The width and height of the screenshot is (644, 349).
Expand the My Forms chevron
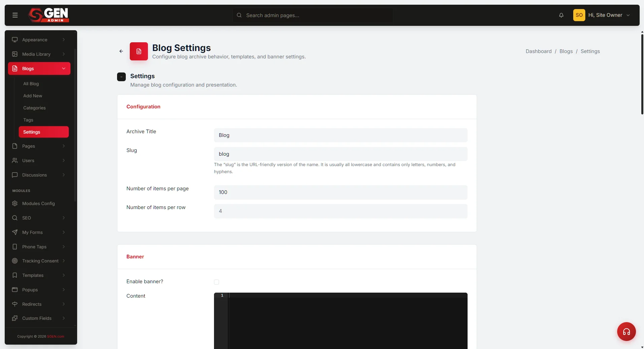[64, 232]
